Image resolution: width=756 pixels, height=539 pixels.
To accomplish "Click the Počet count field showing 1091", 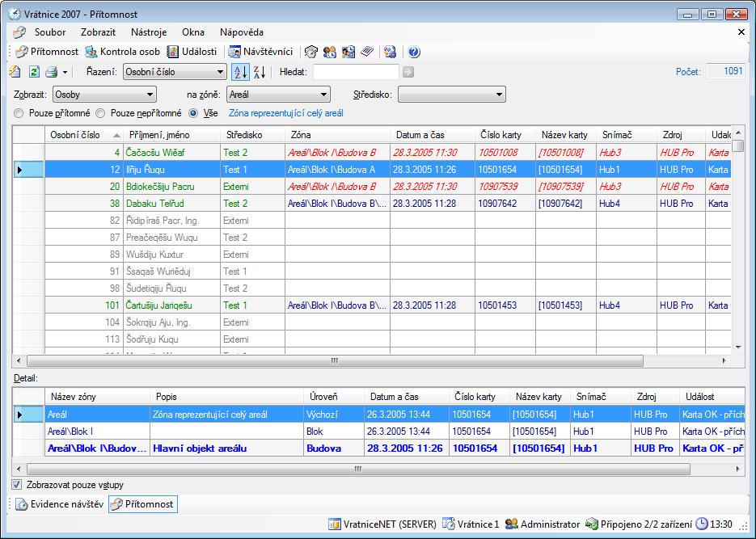I will (725, 71).
